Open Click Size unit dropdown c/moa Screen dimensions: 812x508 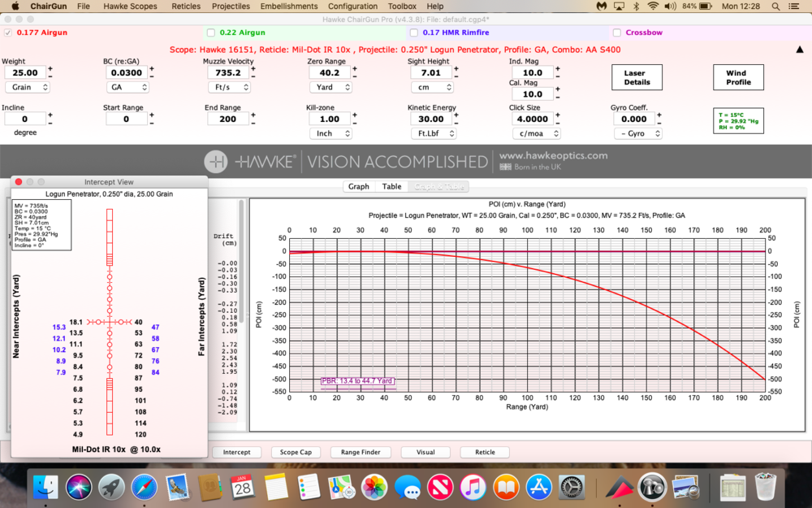537,133
